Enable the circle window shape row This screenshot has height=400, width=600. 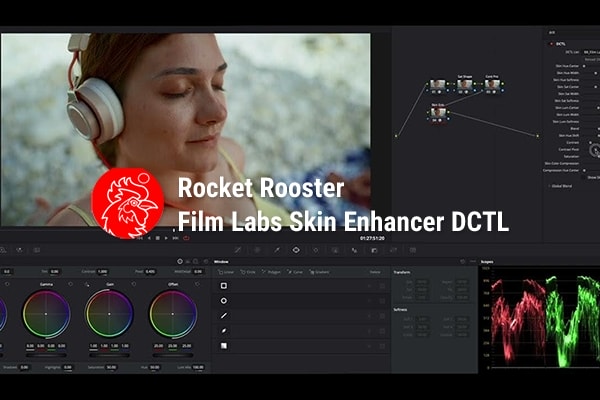[224, 301]
